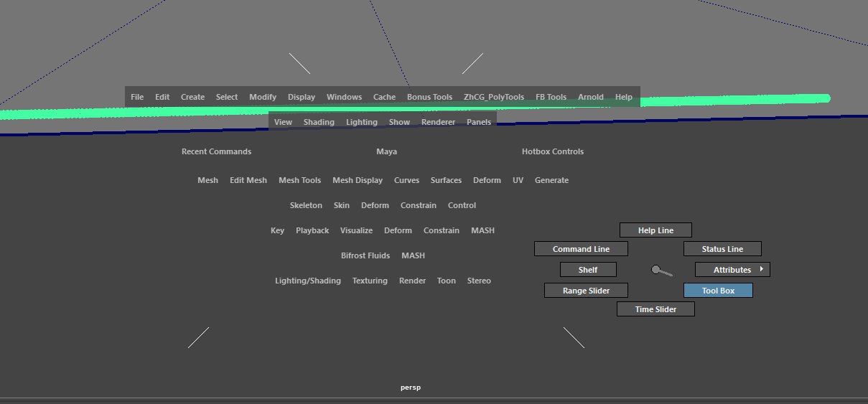This screenshot has height=404, width=868.
Task: Open MASH beside Bifrost Fluids
Action: point(413,255)
